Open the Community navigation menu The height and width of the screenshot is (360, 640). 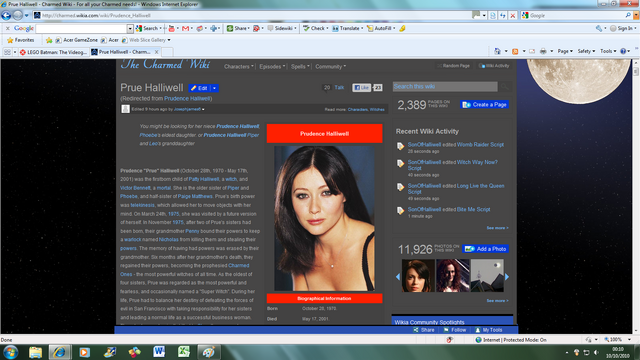pos(330,67)
